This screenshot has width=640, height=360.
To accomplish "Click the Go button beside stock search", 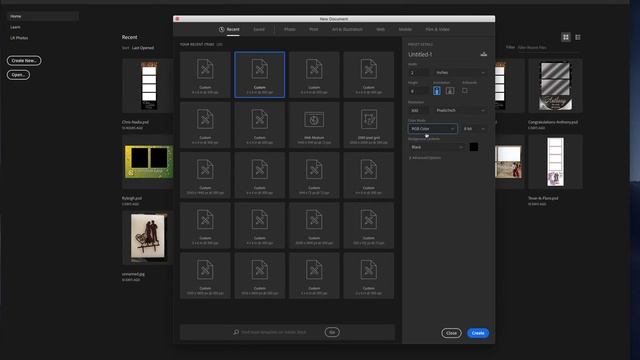I will click(332, 332).
